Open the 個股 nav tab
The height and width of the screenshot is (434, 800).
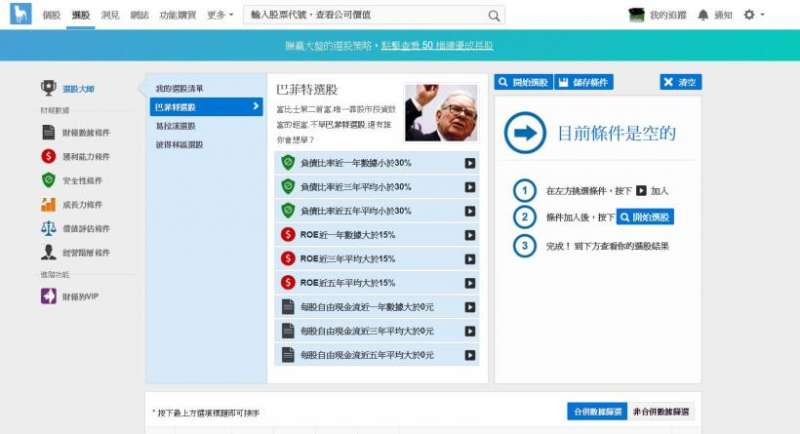51,15
